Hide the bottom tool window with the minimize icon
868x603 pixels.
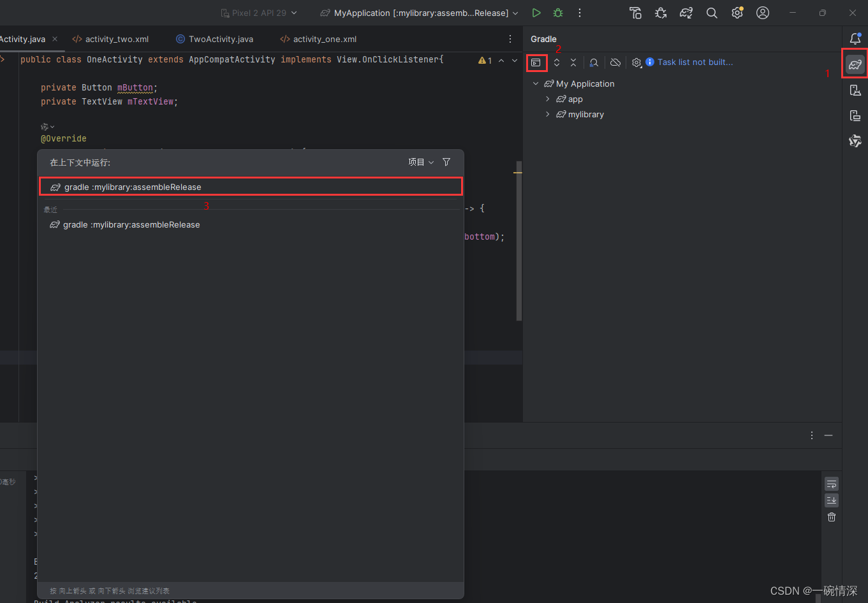[x=828, y=435]
